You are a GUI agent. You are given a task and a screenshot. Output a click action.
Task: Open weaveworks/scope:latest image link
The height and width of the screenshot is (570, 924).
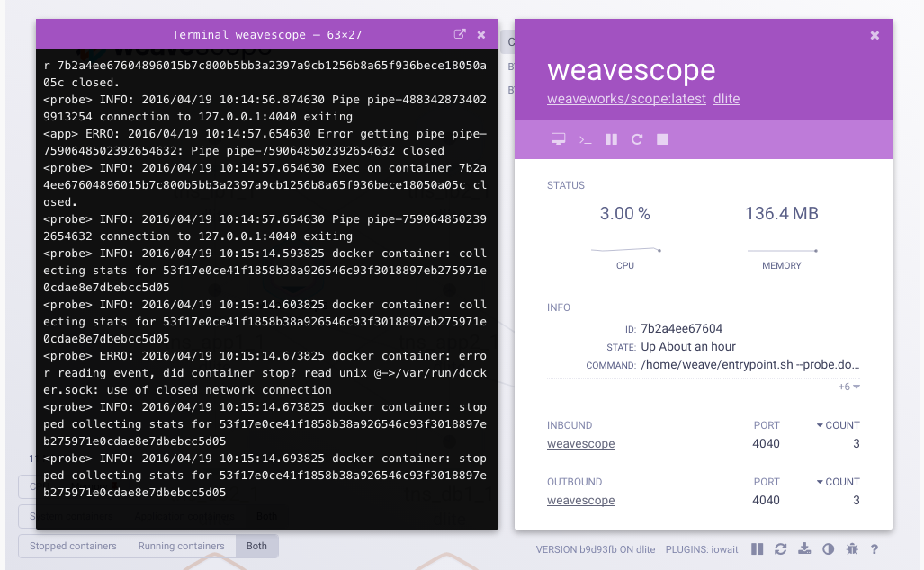coord(626,99)
